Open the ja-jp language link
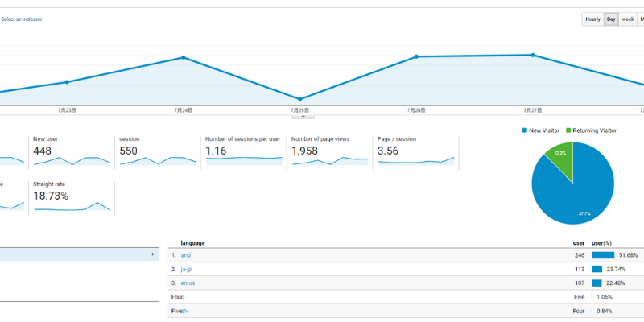This screenshot has width=644, height=322. coord(186,269)
